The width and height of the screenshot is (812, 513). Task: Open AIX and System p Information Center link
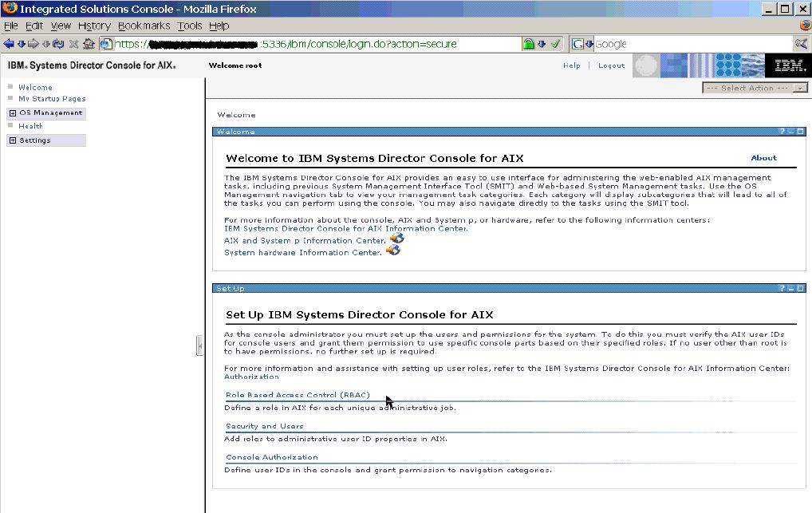click(x=305, y=240)
